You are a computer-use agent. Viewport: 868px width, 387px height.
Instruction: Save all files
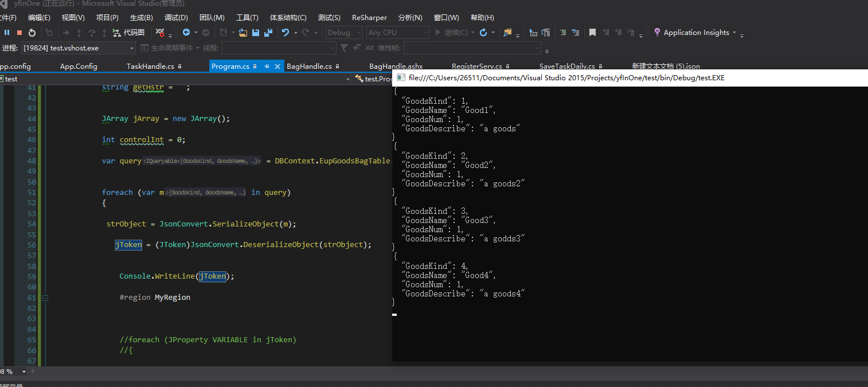tap(268, 33)
